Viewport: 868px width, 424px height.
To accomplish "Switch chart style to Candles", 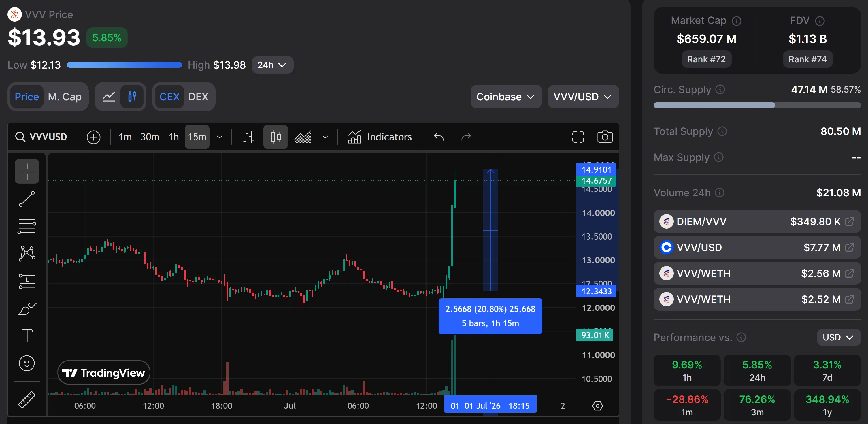I will coord(276,137).
